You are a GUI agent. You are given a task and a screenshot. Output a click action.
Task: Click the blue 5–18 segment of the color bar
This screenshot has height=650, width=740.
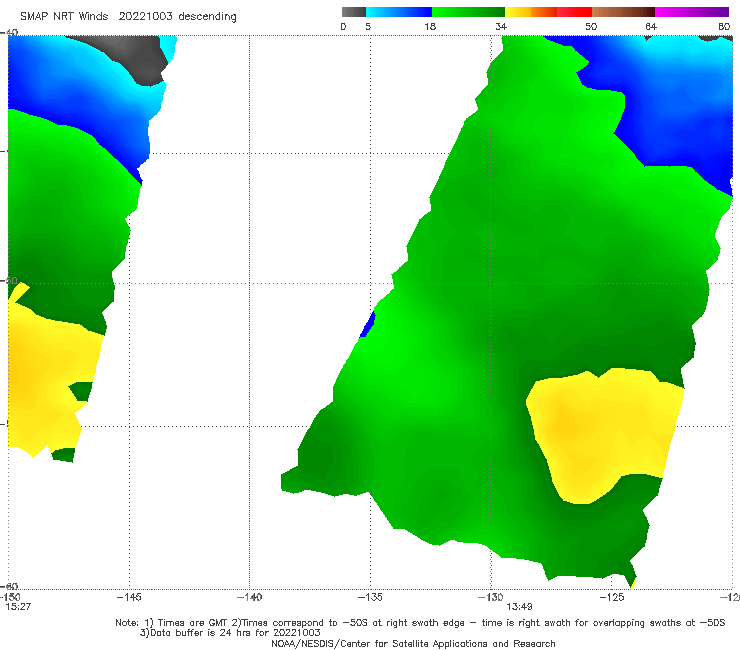(399, 12)
